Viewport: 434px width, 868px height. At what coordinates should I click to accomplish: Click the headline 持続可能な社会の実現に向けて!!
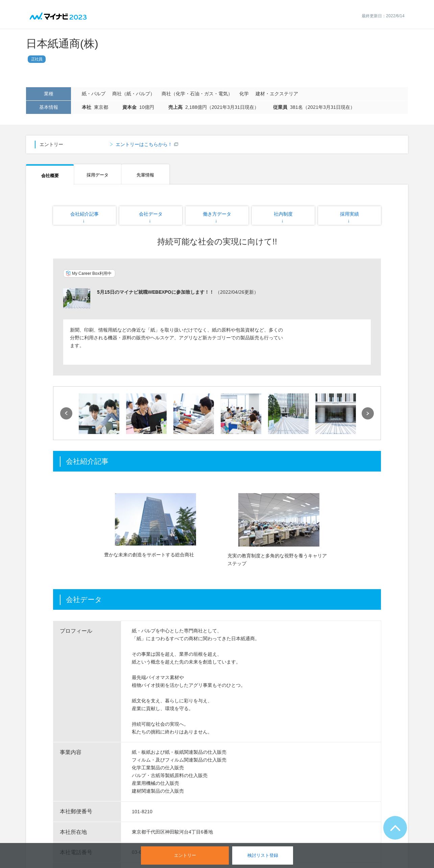(217, 242)
